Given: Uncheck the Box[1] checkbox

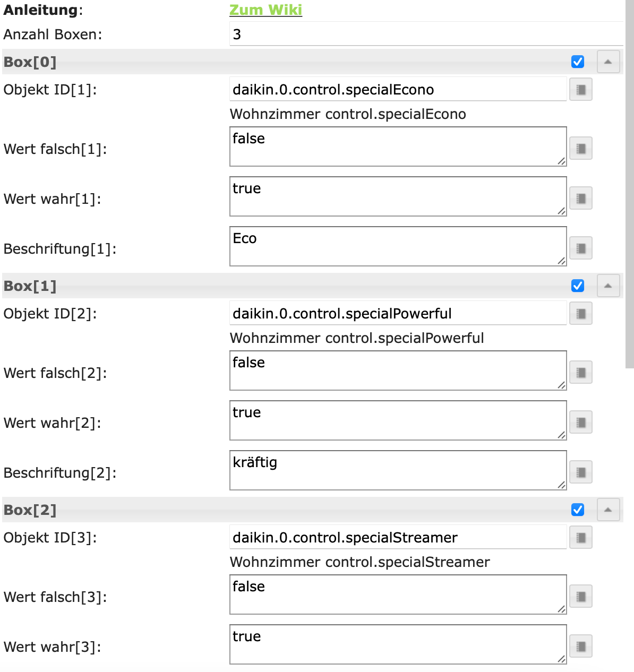Looking at the screenshot, I should coord(578,286).
